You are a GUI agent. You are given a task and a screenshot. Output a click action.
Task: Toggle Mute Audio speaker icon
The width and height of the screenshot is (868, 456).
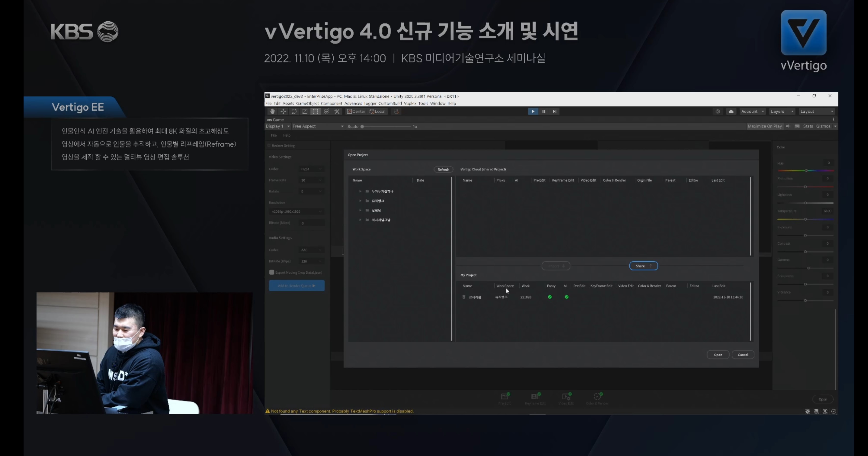coord(788,126)
